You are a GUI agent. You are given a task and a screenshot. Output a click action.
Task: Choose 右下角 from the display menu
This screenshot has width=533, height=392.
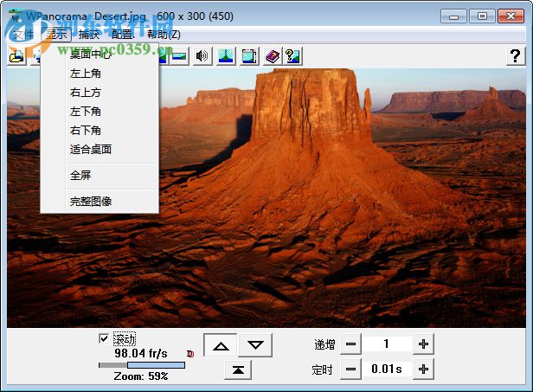pyautogui.click(x=100, y=131)
